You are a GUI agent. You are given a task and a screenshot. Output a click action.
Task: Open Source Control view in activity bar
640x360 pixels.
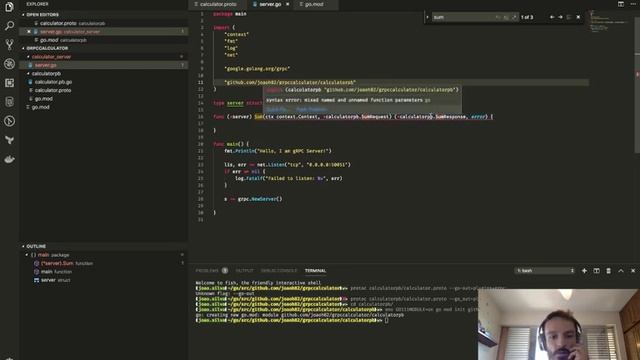coord(9,44)
